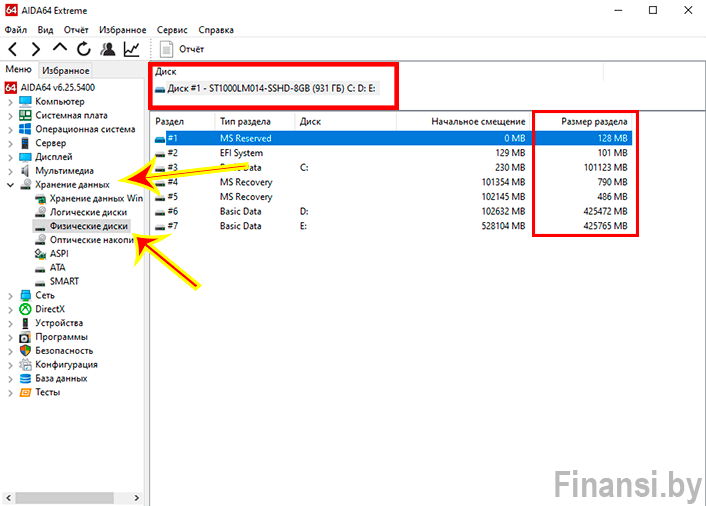Click the sidebar scrollbar right arrow
The image size is (706, 506).
(x=137, y=498)
